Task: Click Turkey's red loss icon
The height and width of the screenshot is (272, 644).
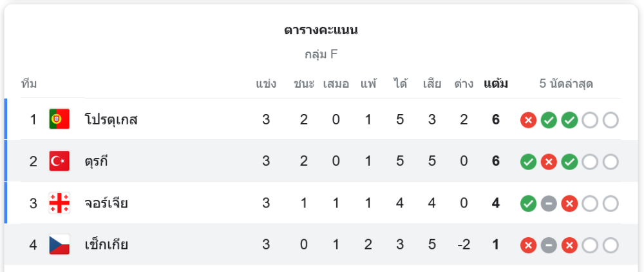Action: [x=549, y=162]
